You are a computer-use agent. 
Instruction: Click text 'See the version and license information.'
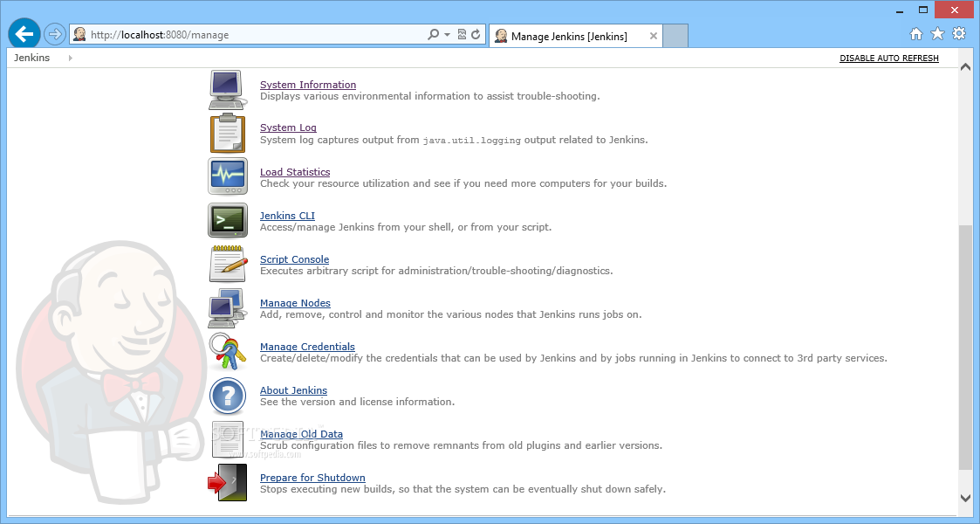click(x=358, y=402)
